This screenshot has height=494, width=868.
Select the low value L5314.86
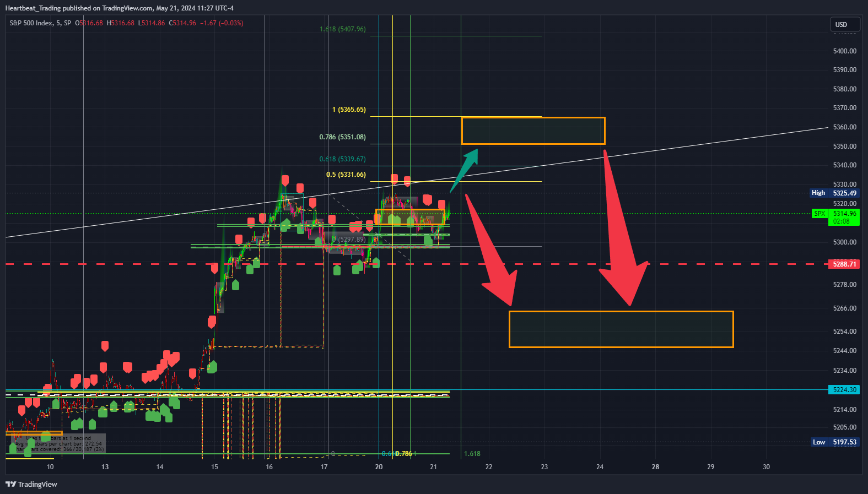[152, 23]
